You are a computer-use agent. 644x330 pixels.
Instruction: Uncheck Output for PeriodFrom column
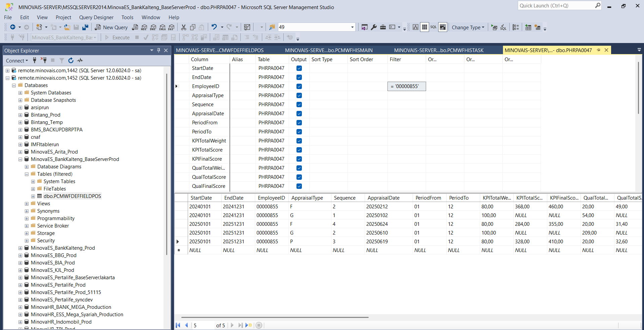pyautogui.click(x=299, y=123)
